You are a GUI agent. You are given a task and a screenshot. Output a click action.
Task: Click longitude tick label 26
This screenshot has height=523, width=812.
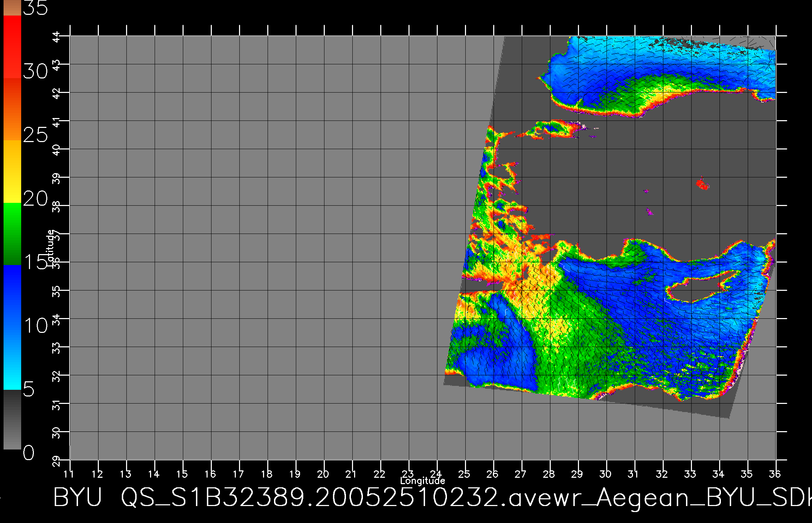coord(492,474)
